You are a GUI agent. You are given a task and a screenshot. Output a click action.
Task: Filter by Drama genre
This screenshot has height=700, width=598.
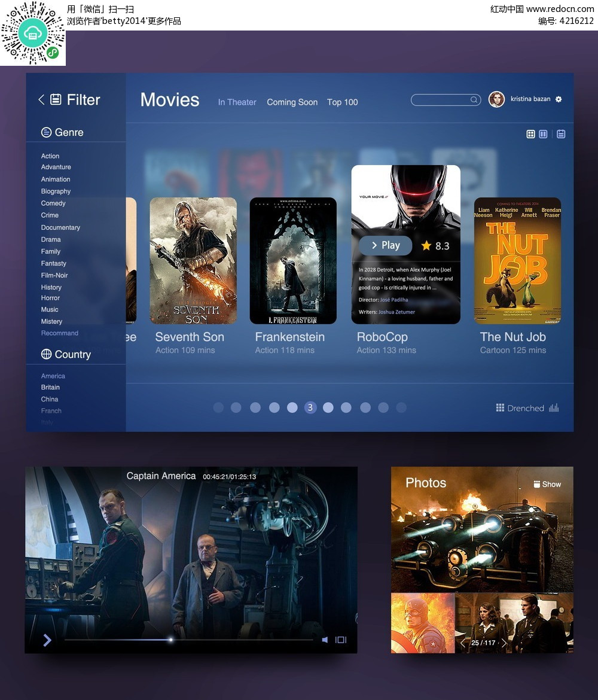point(51,239)
